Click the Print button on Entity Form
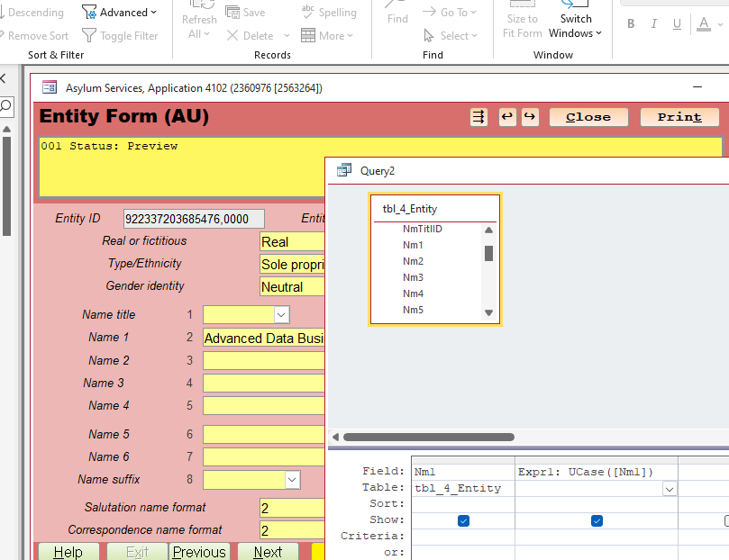This screenshot has height=560, width=729. (679, 117)
